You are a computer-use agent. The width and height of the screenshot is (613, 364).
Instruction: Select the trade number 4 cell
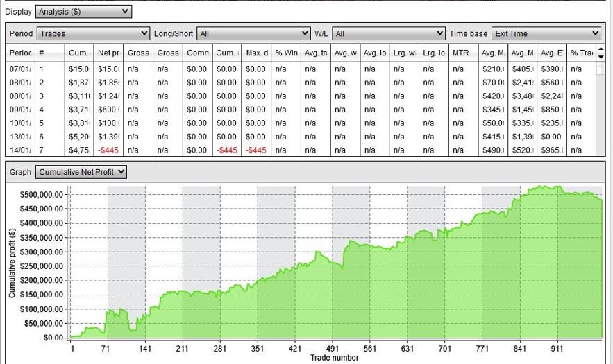click(50, 110)
